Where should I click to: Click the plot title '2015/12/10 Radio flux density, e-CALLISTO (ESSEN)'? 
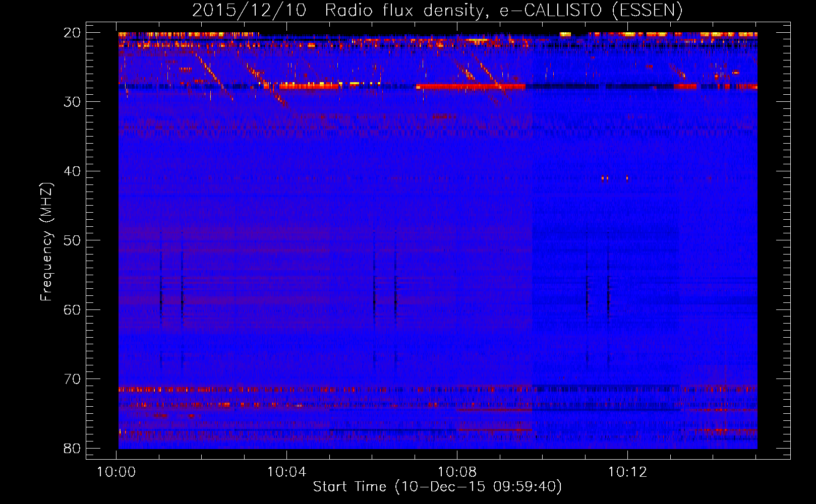coord(437,10)
